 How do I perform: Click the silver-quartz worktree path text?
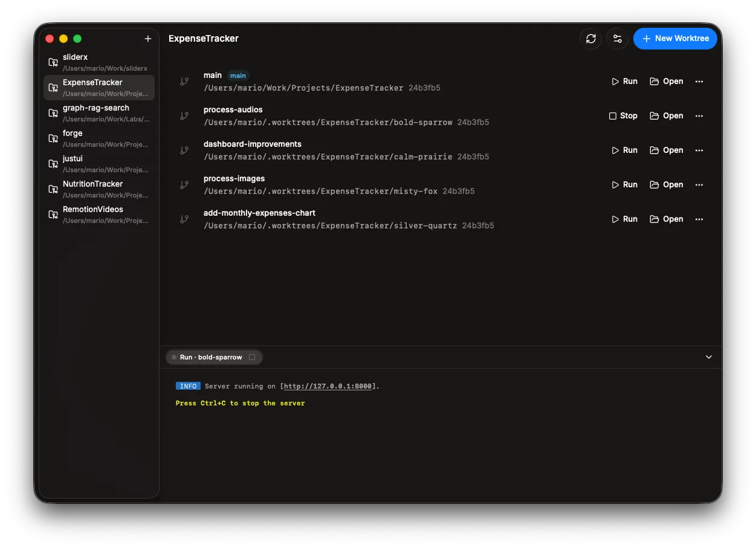click(331, 226)
